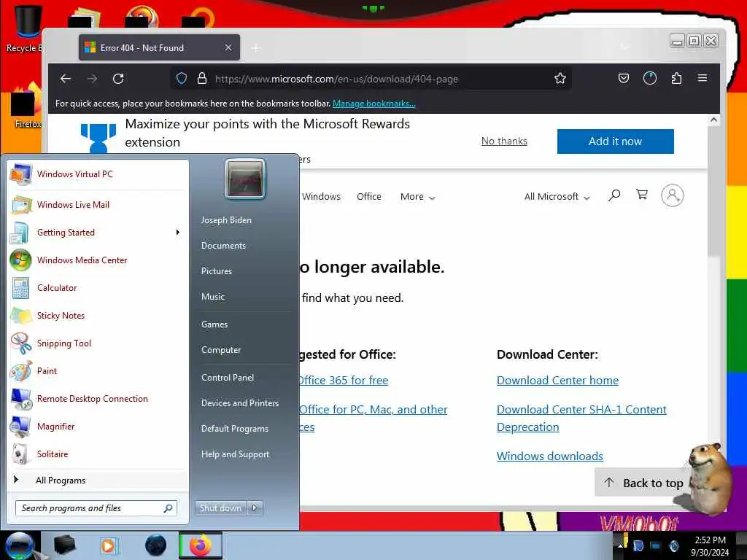Go back in Firefox history
747x560 pixels.
66,79
